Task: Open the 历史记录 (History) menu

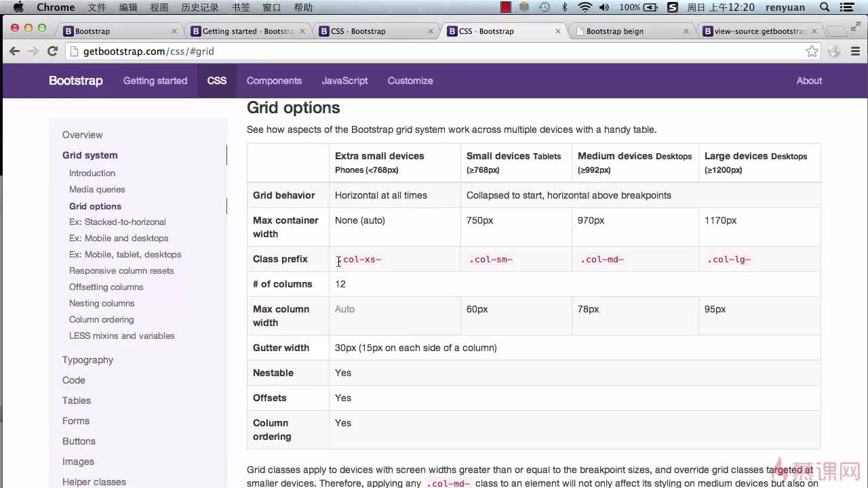Action: coord(200,7)
